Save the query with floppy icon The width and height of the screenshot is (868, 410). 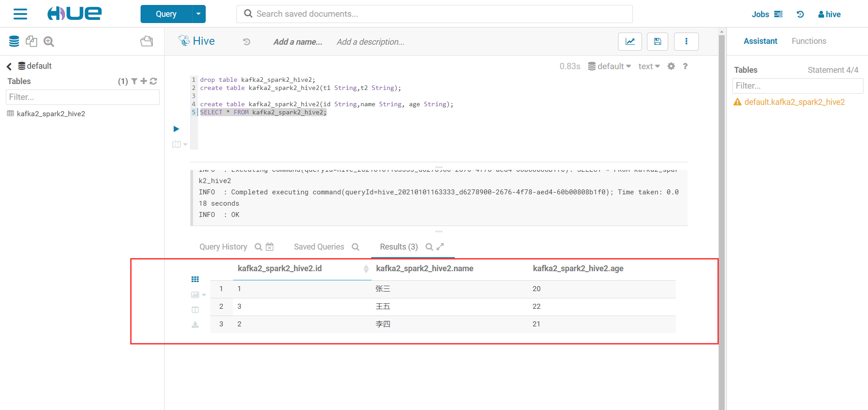tap(658, 42)
